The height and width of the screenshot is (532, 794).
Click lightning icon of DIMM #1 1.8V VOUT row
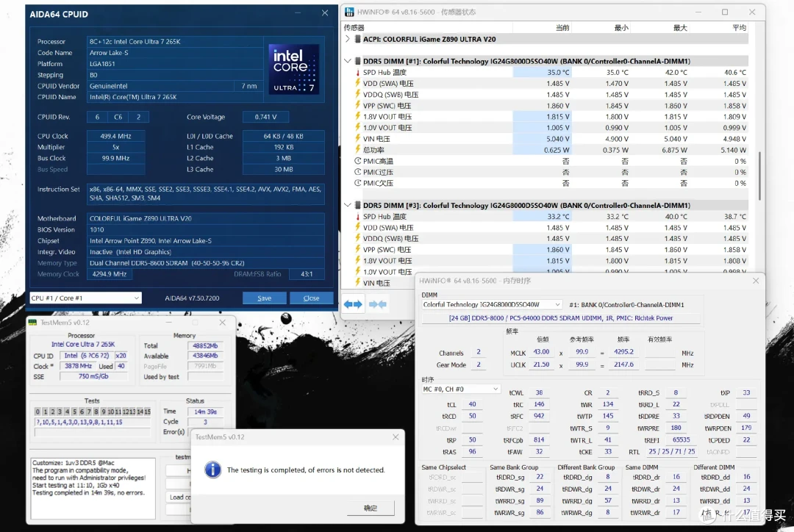(x=357, y=116)
